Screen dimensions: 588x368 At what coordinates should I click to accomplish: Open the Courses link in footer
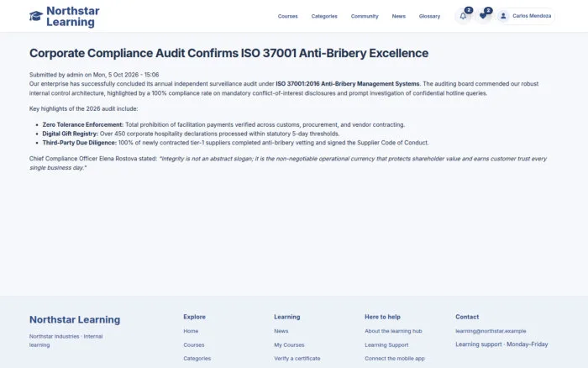[x=194, y=344]
